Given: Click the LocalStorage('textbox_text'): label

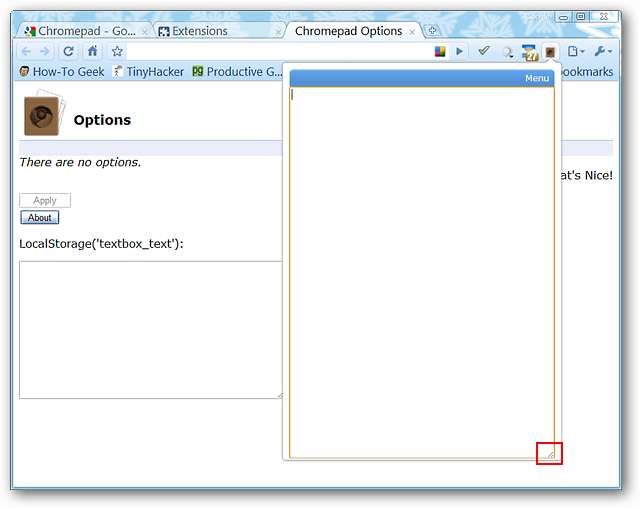Looking at the screenshot, I should pyautogui.click(x=101, y=244).
